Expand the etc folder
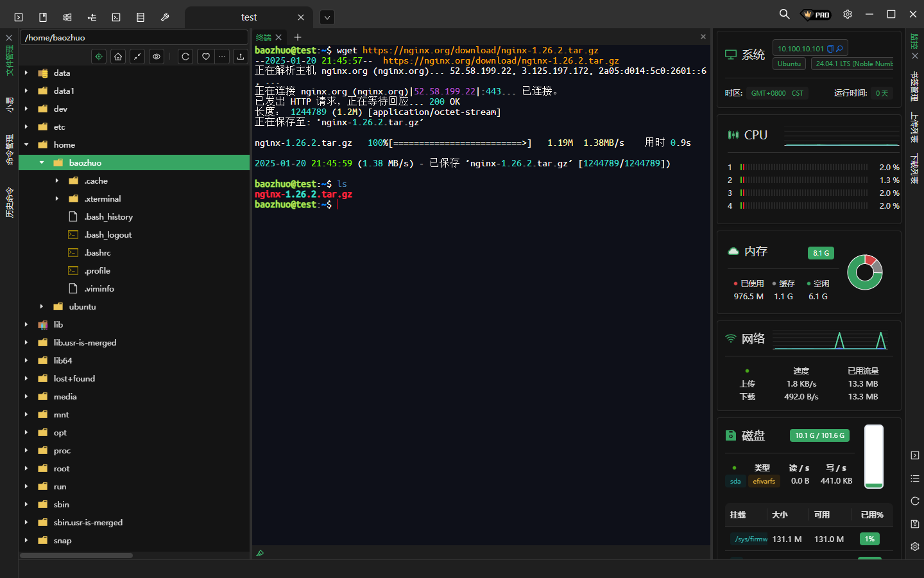924x578 pixels. [x=26, y=127]
